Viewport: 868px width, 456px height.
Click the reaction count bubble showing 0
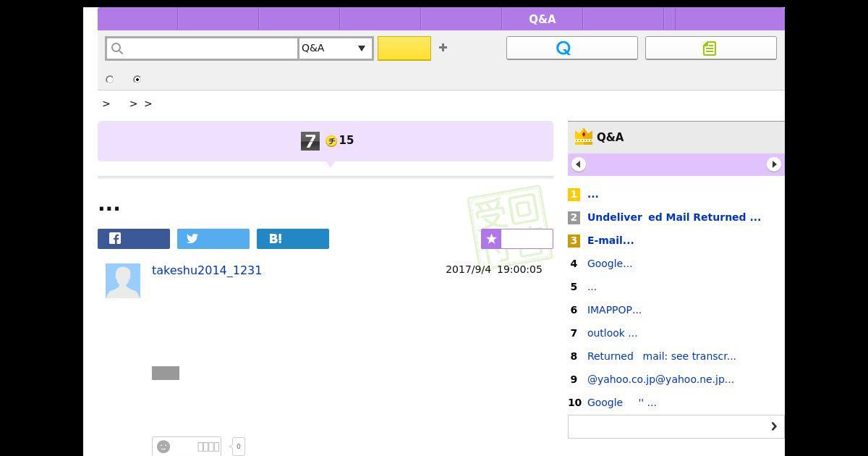pyautogui.click(x=239, y=447)
